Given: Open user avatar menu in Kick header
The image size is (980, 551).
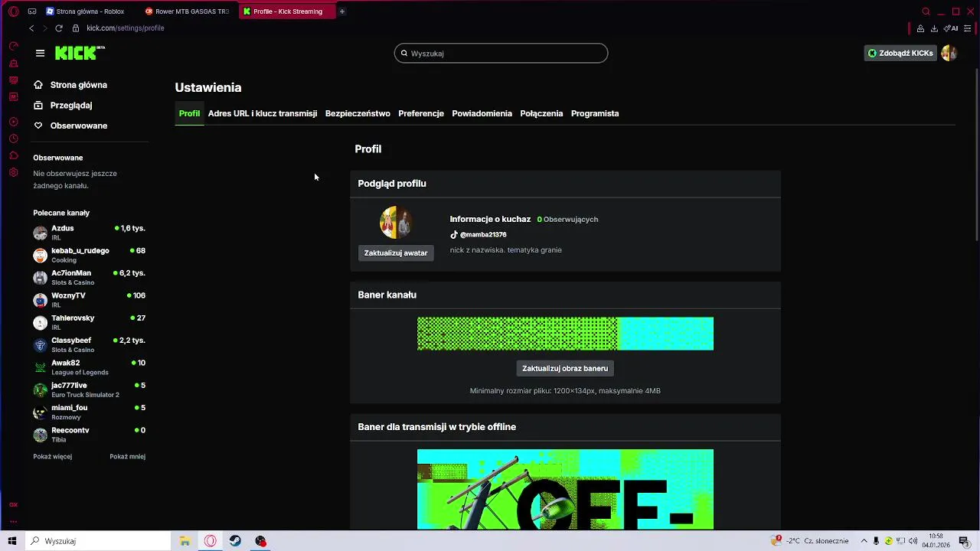Looking at the screenshot, I should point(949,53).
